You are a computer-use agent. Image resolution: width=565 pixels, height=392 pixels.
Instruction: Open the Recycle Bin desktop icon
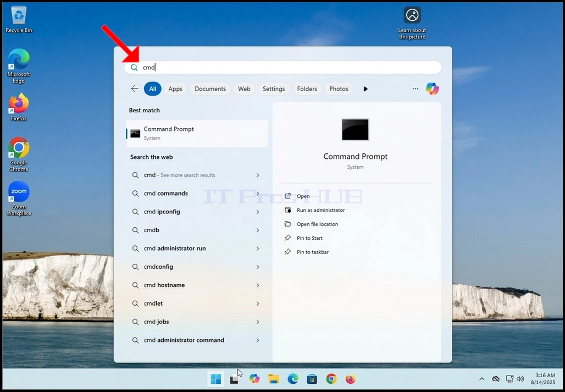pos(19,20)
